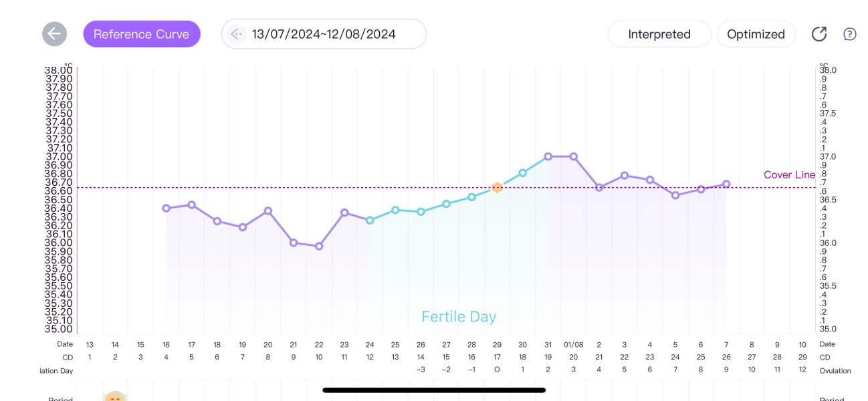Expand the Fertile Day shaded region details
The width and height of the screenshot is (868, 401).
(x=459, y=316)
